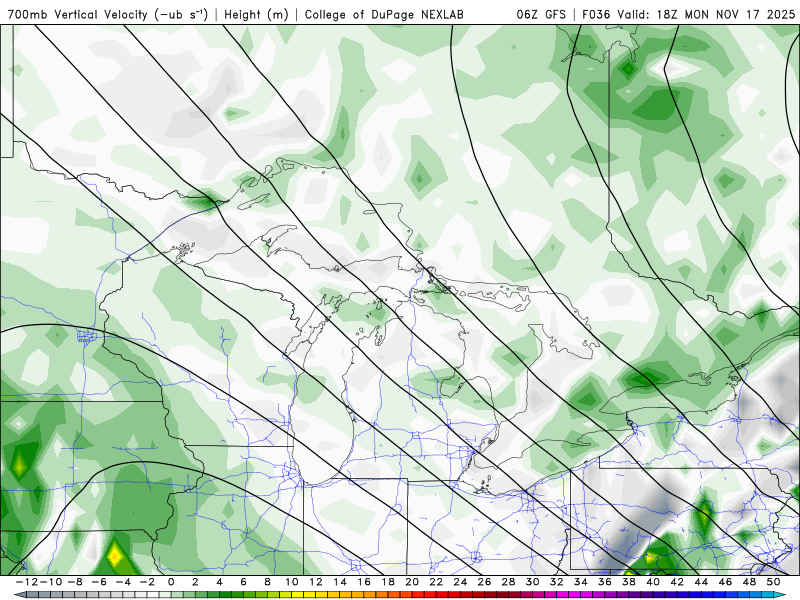Click the '42' color scale label
The image size is (800, 600).
677,582
